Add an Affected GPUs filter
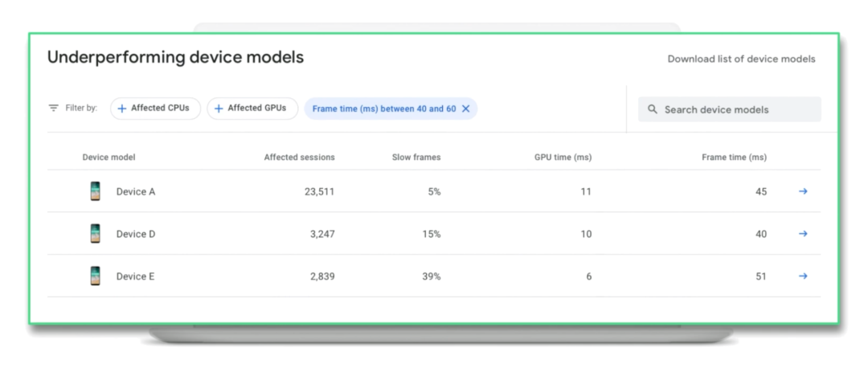 (252, 109)
